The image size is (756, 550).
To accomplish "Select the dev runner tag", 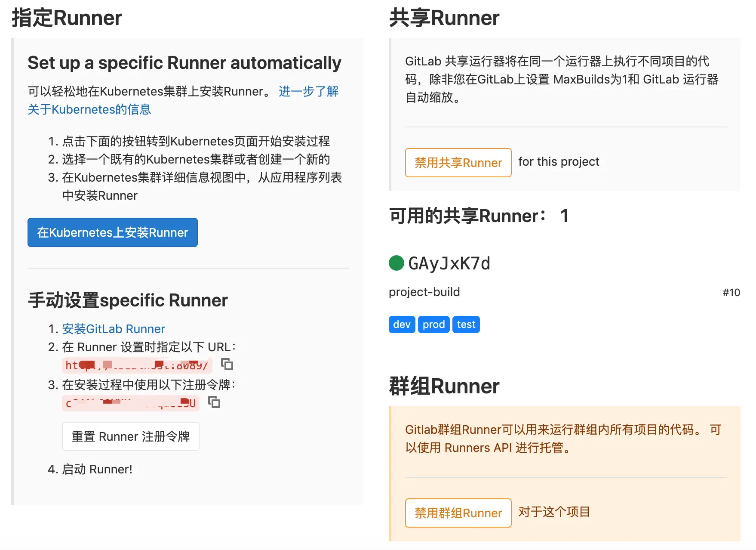I will pos(402,324).
